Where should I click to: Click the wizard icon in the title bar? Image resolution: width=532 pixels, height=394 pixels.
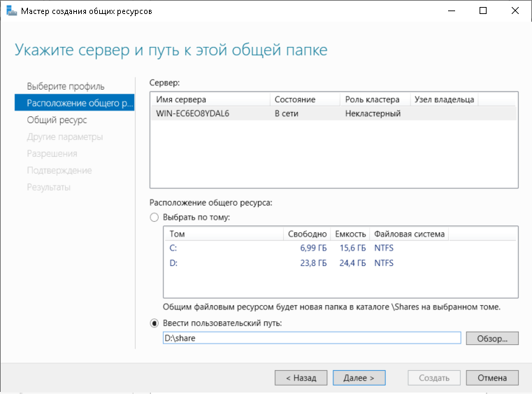pyautogui.click(x=11, y=11)
